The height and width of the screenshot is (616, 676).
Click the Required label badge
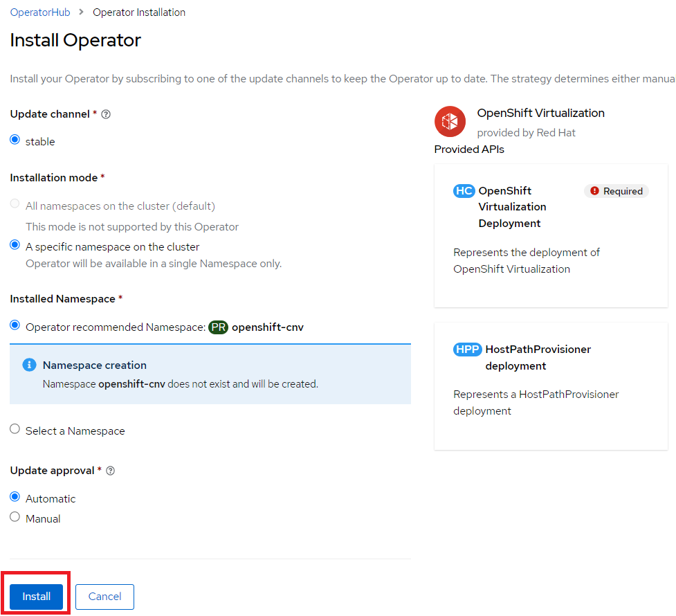616,191
